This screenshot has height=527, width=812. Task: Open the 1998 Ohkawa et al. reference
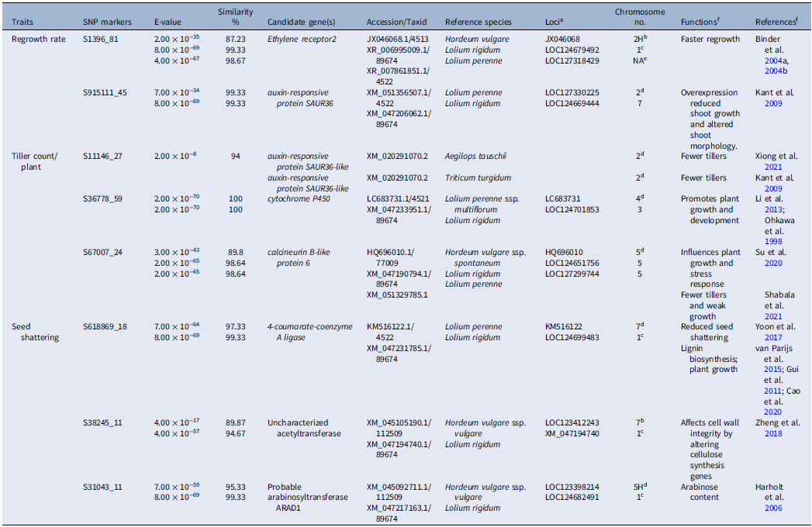(773, 241)
